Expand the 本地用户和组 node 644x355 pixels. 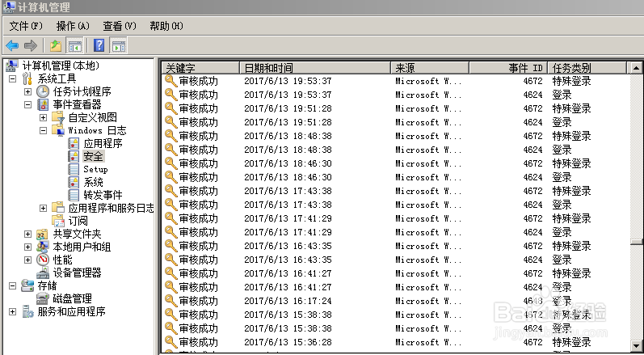coord(27,247)
